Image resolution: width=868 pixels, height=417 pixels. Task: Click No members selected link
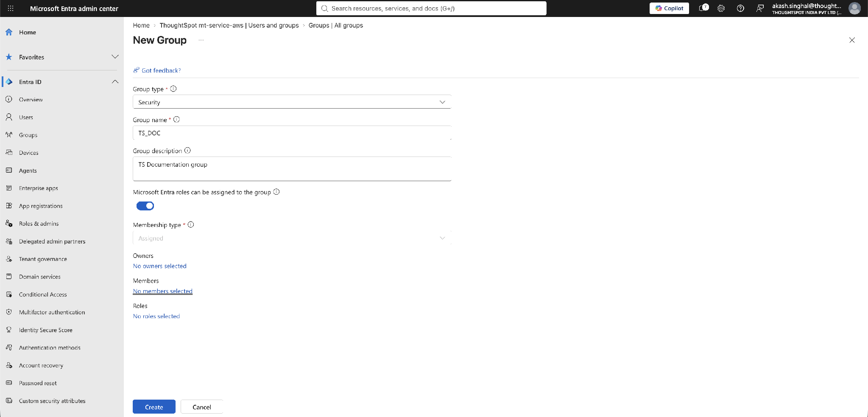tap(163, 291)
